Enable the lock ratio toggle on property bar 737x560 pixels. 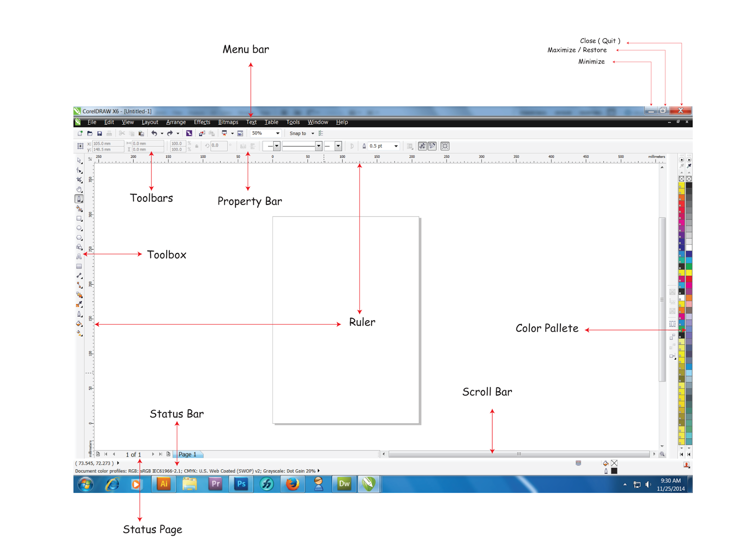click(196, 146)
